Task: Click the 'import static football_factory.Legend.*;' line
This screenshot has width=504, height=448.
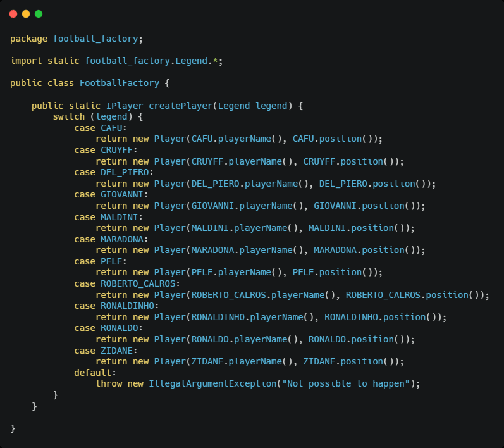Action: 116,61
